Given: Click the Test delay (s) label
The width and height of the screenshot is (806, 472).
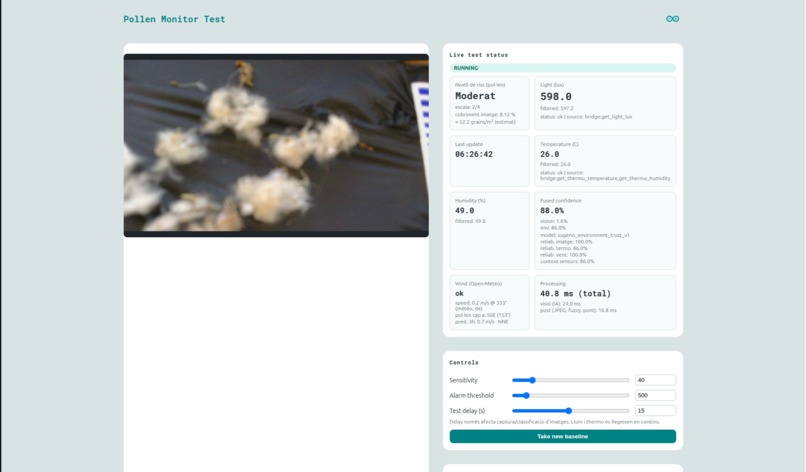Looking at the screenshot, I should (467, 411).
